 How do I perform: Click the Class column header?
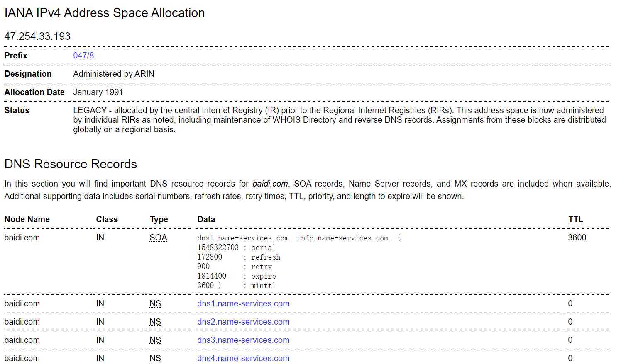click(x=107, y=220)
